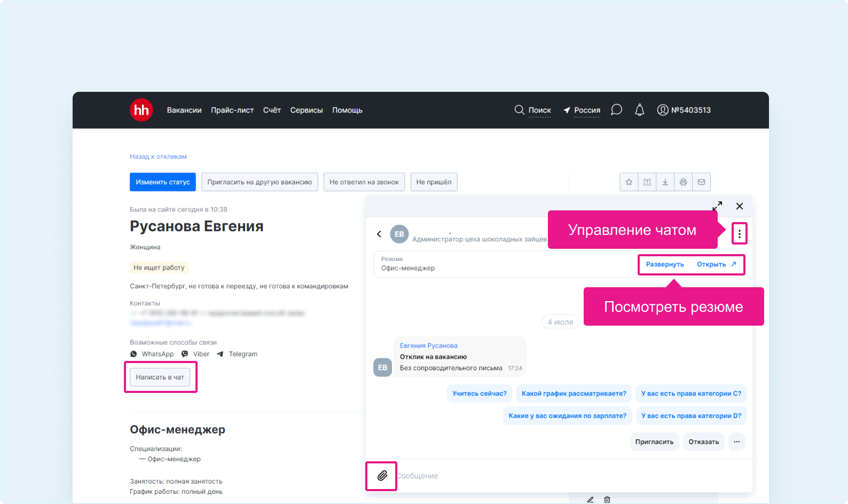This screenshot has width=848, height=504.
Task: Send quick reply about категории C license
Action: (691, 393)
